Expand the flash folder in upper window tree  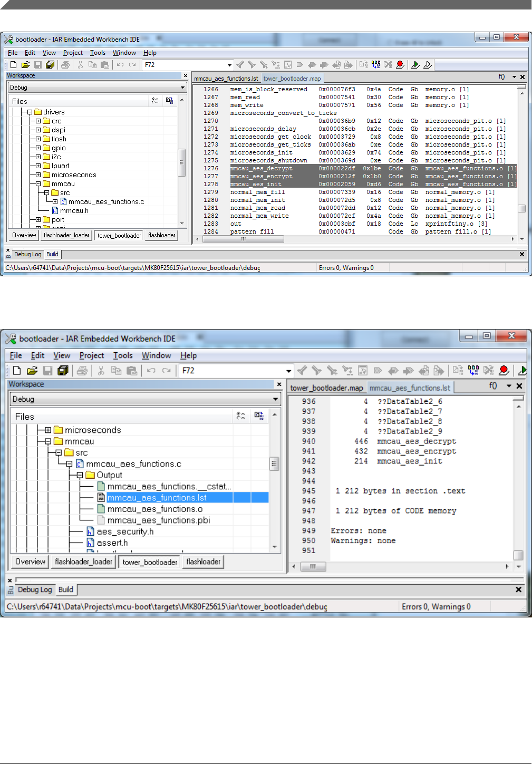point(38,139)
